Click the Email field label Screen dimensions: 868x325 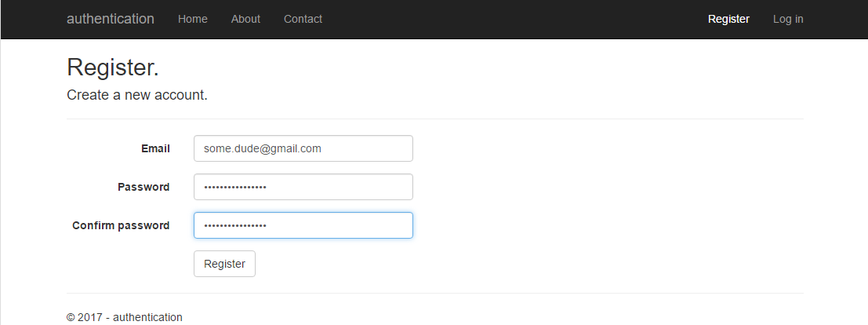coord(155,148)
